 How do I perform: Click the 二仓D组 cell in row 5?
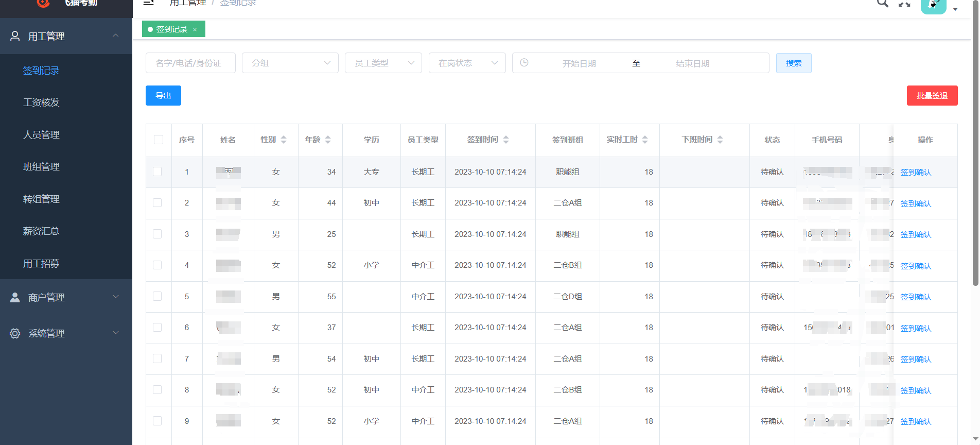(x=568, y=297)
